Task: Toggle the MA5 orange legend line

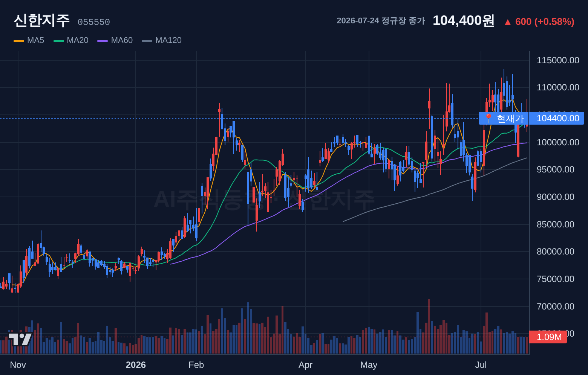Action: tap(19, 41)
